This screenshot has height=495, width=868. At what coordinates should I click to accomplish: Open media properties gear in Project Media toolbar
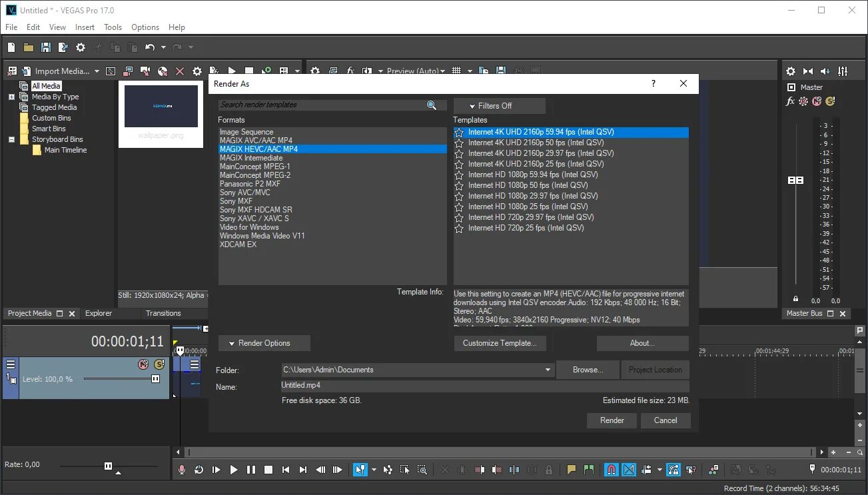coord(197,71)
